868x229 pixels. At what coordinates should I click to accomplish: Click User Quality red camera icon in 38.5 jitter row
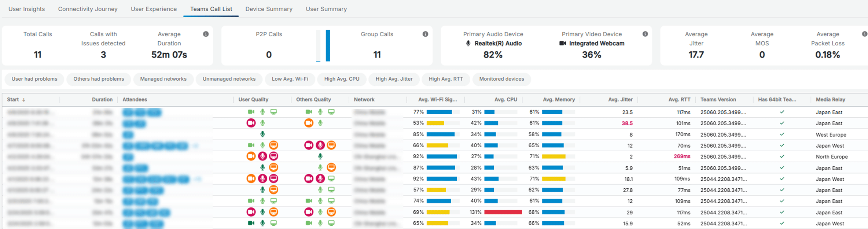pos(251,123)
